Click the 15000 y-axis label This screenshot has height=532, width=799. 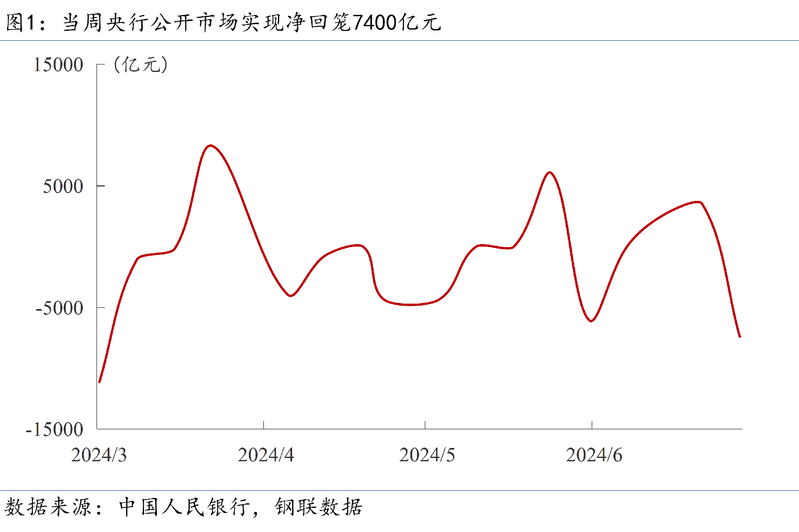pos(58,65)
